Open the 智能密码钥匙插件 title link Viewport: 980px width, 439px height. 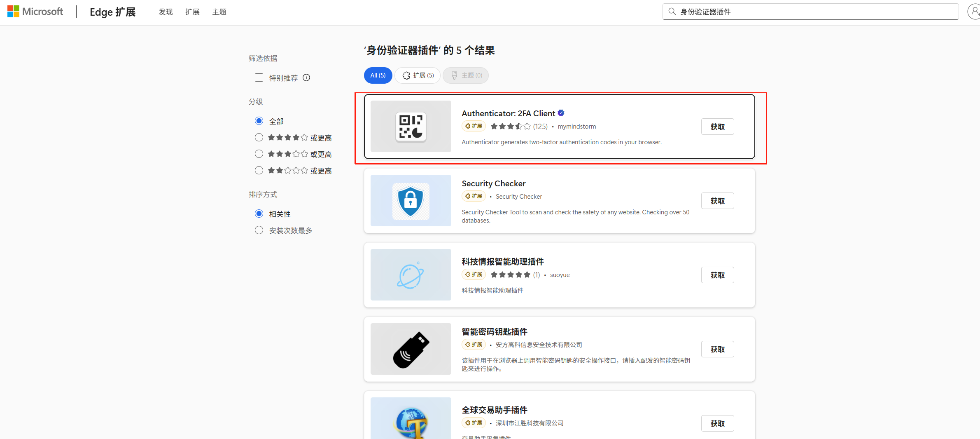(495, 332)
